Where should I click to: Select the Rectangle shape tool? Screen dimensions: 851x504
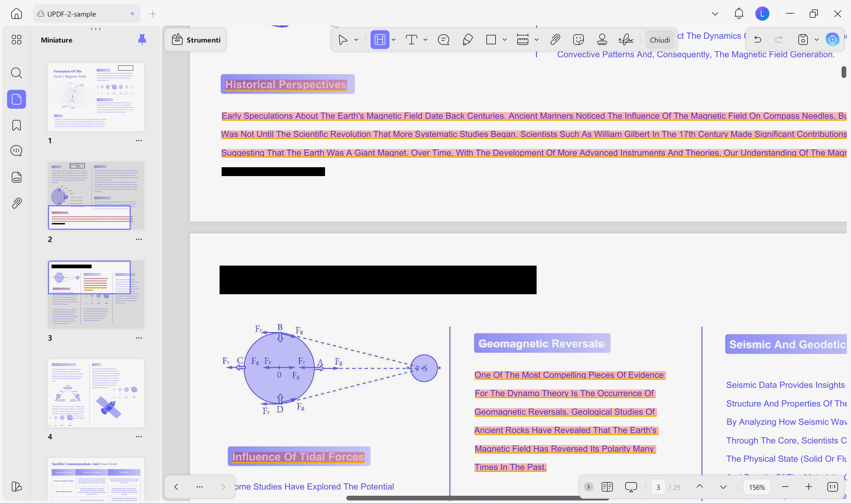coord(491,39)
